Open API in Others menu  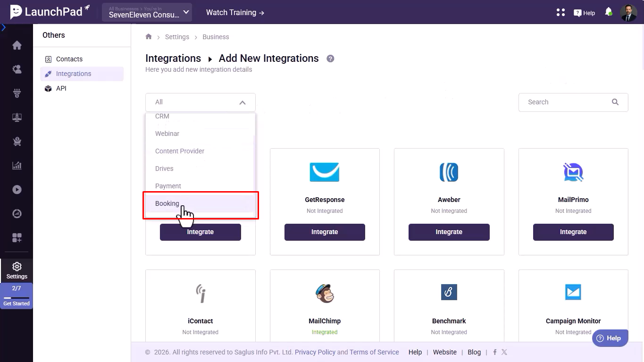(x=61, y=88)
